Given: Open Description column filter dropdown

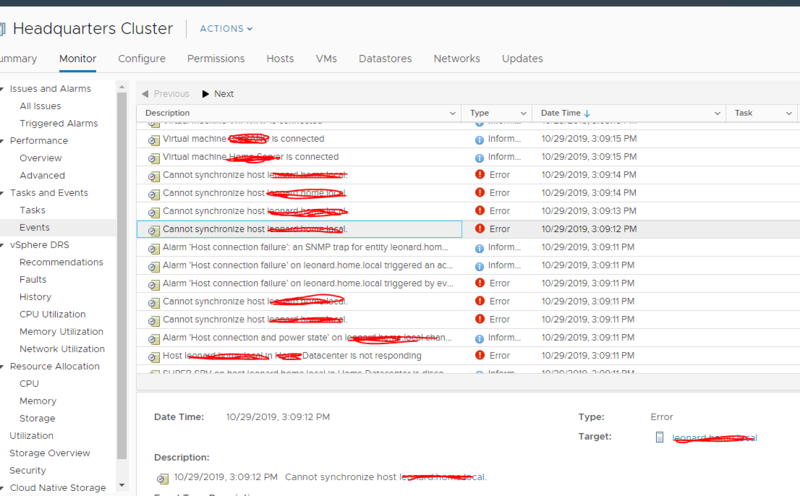Looking at the screenshot, I should pyautogui.click(x=453, y=113).
